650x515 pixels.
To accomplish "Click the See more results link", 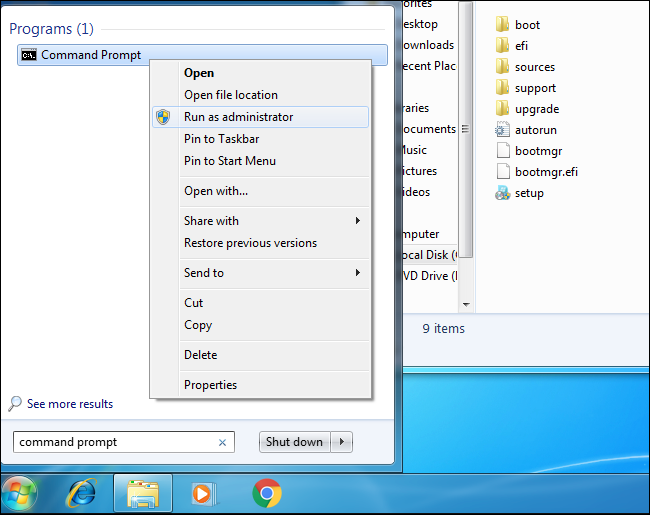I will (70, 404).
